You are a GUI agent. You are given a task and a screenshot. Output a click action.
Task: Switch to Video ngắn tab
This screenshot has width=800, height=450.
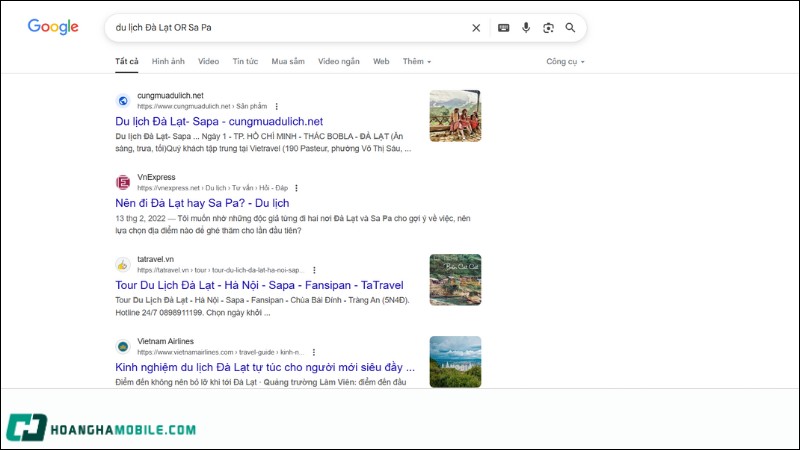coord(339,61)
